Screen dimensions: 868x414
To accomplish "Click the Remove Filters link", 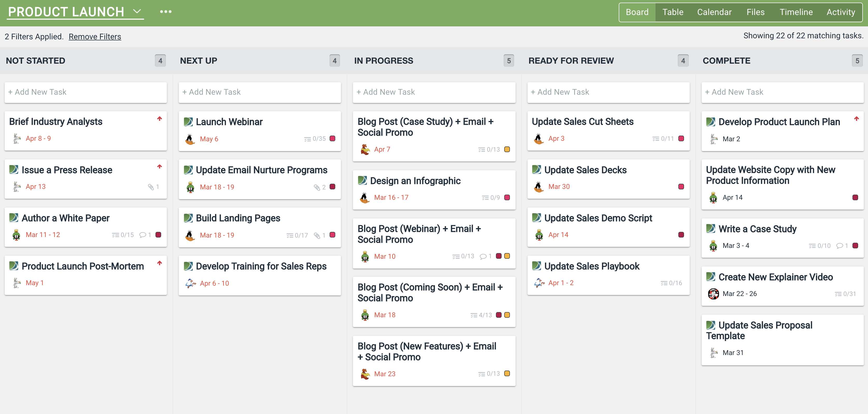I will (x=95, y=37).
